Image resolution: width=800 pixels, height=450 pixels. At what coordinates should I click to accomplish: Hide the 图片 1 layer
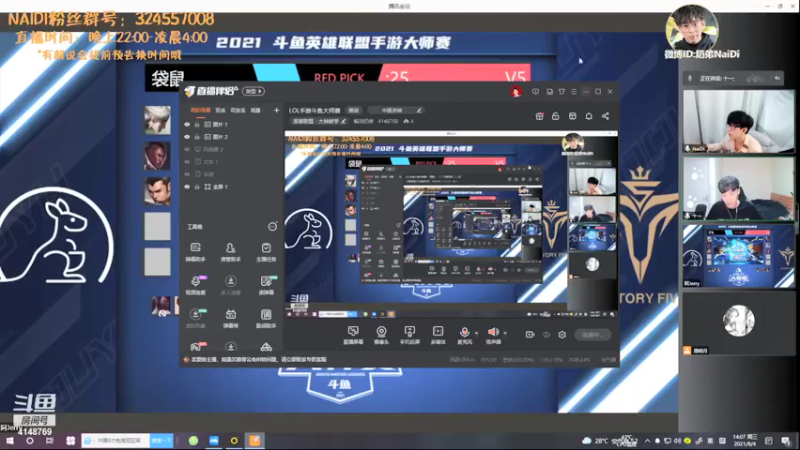[187, 124]
